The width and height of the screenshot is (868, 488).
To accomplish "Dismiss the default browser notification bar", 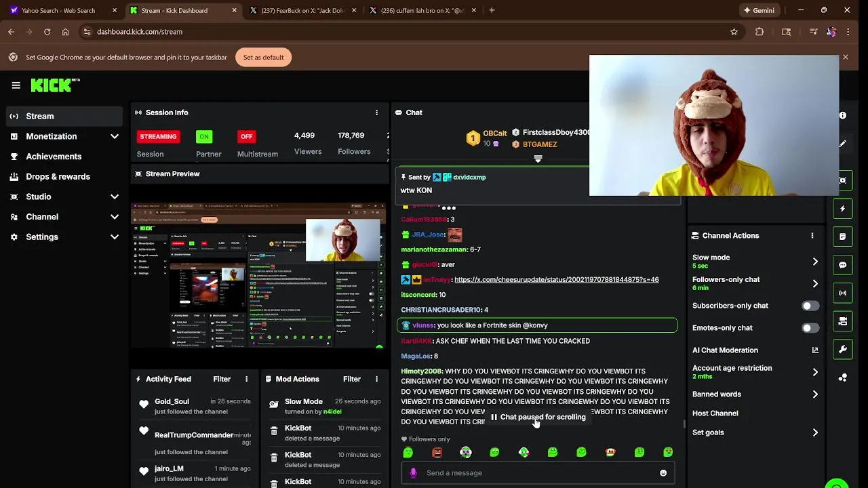I will point(845,58).
